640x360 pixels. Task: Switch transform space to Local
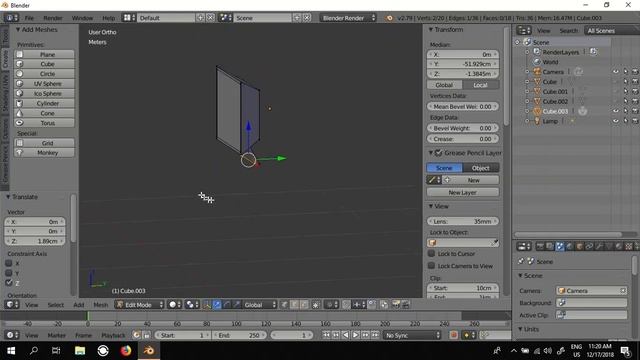pyautogui.click(x=480, y=85)
